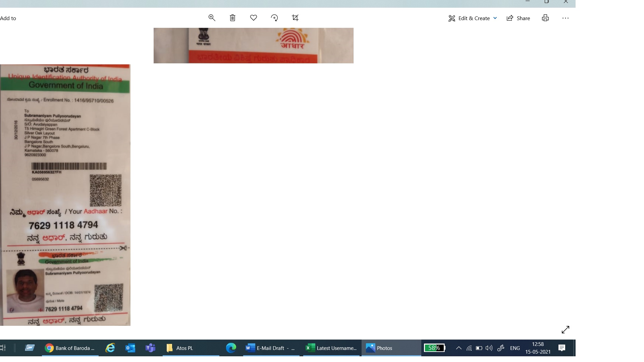Open Task View from the taskbar
The image size is (644, 362).
[3, 348]
